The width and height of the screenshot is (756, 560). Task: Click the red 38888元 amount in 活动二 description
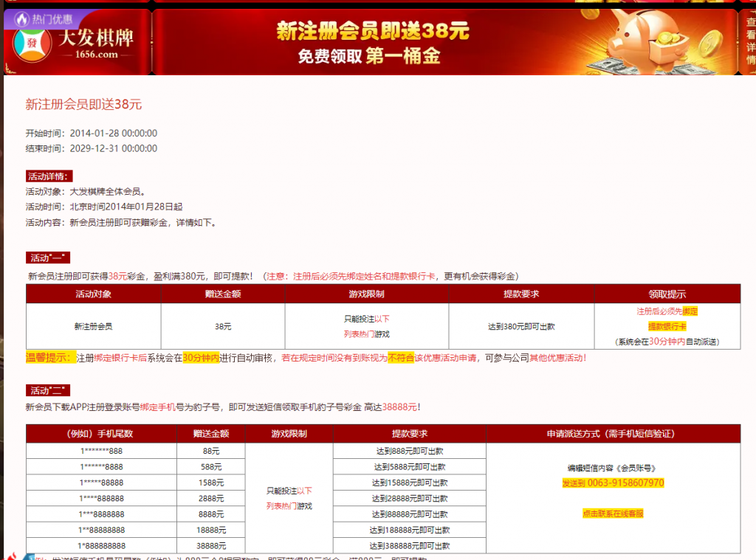point(399,407)
